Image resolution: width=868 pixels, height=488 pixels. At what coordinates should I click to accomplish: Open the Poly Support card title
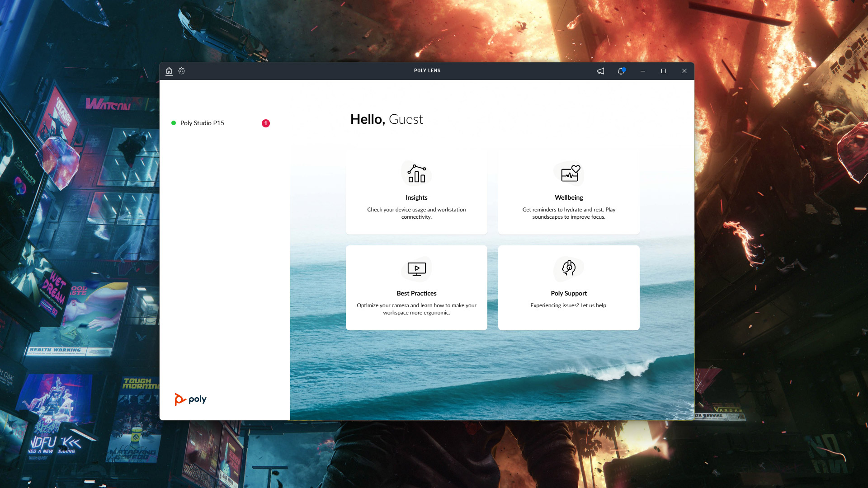tap(569, 293)
